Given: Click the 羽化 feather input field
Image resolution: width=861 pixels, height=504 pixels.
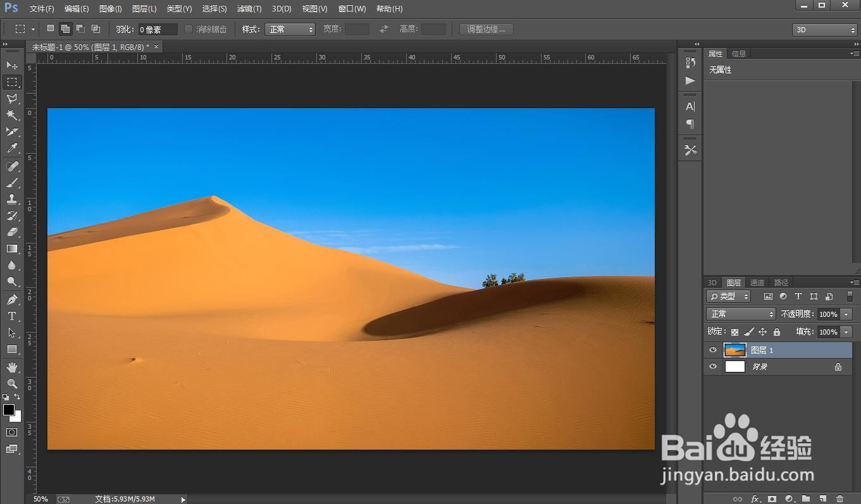Looking at the screenshot, I should [x=158, y=30].
